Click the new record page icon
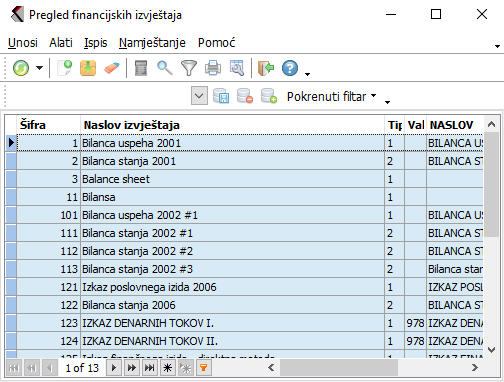Screen dimensions: 504x382 (65, 68)
